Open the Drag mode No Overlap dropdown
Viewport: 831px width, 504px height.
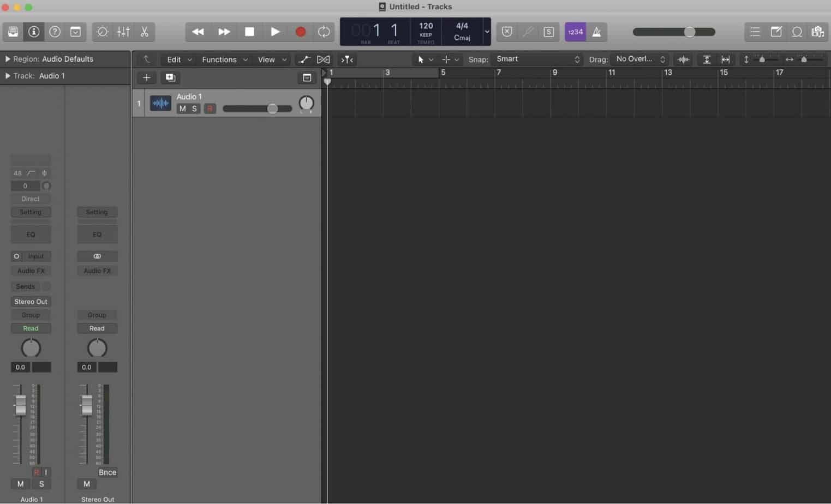(639, 59)
